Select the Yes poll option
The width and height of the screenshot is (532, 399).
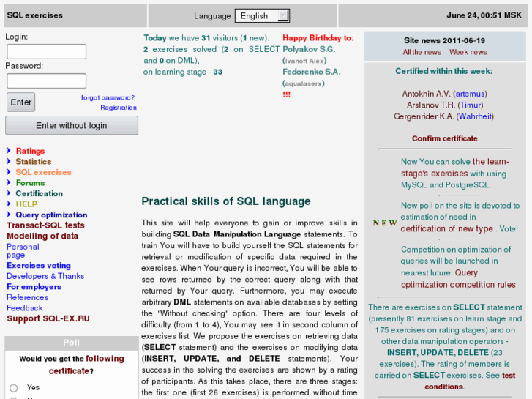14,388
